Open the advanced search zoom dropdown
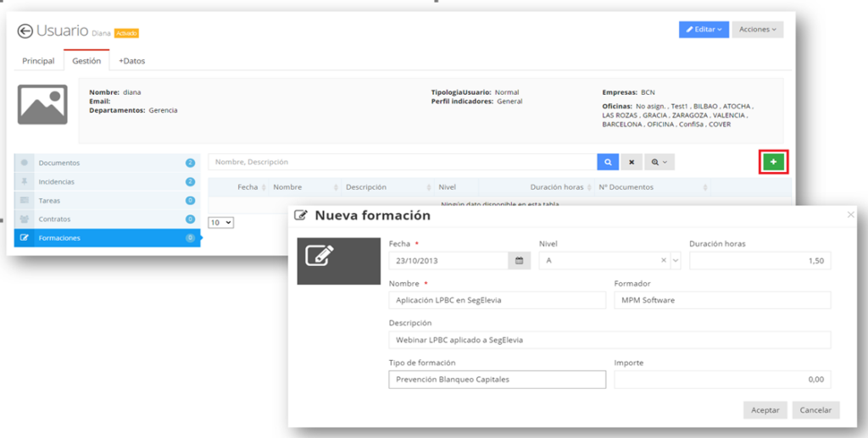 [x=659, y=162]
